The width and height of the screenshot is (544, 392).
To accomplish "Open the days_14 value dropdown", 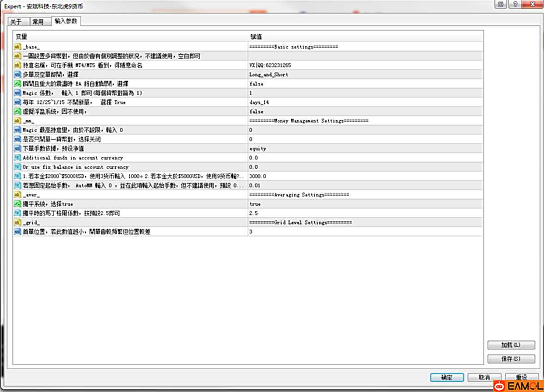I will tap(259, 102).
